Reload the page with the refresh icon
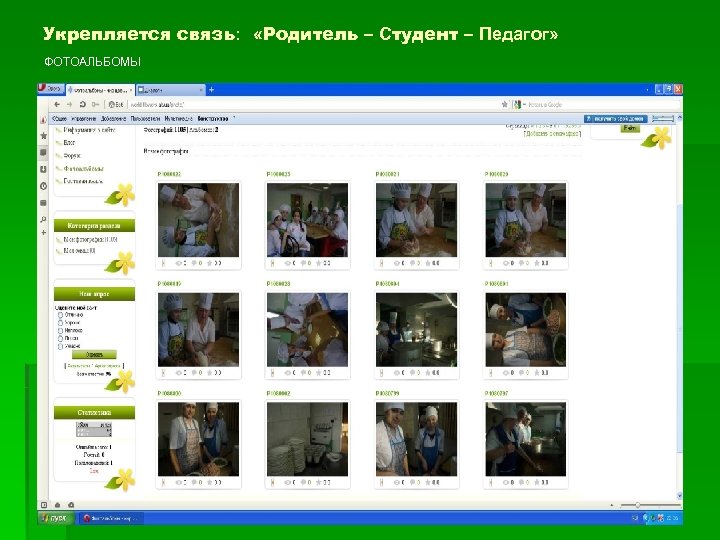Image resolution: width=720 pixels, height=540 pixels. click(x=82, y=104)
